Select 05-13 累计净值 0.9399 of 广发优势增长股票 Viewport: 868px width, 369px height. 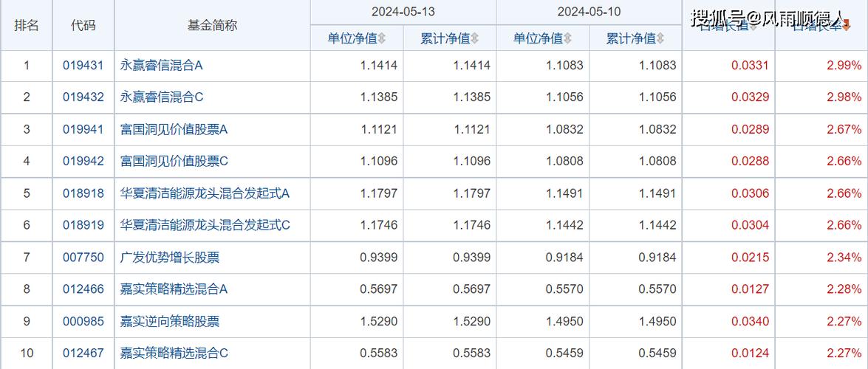tap(471, 258)
